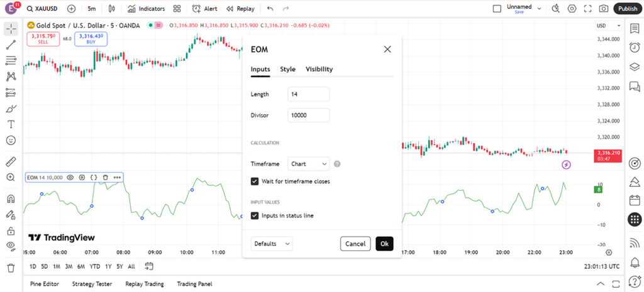Open the Indicators menu
The width and height of the screenshot is (644, 292).
point(146,9)
